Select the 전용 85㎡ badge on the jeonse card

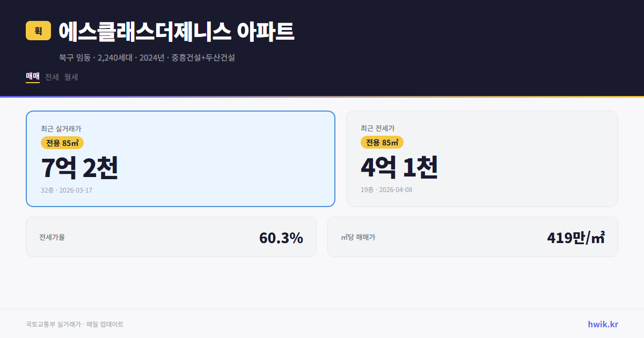[x=381, y=143]
